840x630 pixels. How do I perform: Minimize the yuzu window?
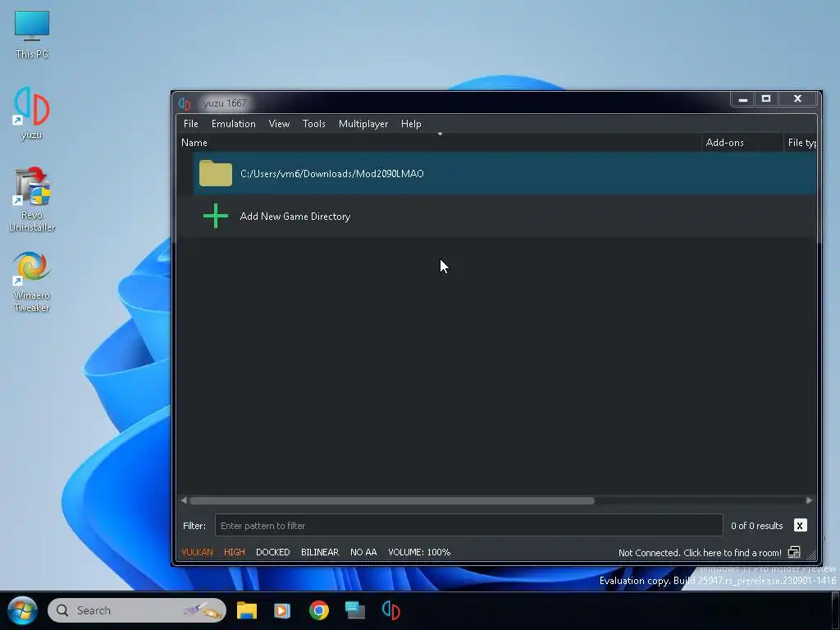click(742, 99)
